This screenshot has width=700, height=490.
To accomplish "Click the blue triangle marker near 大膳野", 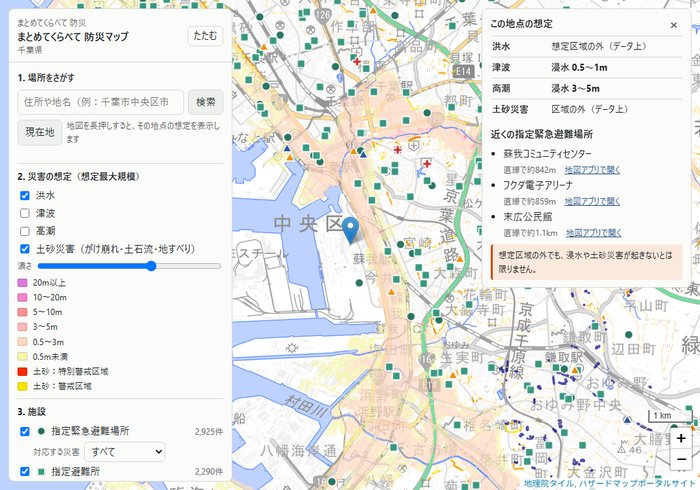I will 628,420.
